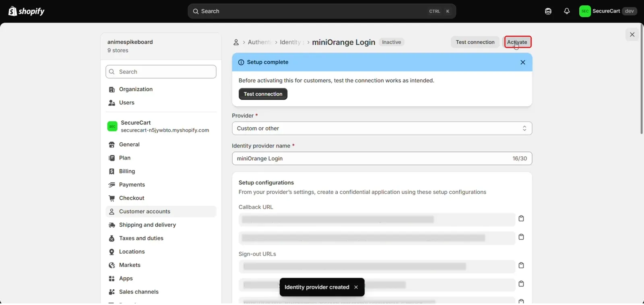Copy the third Sign-out URL

[x=521, y=301]
